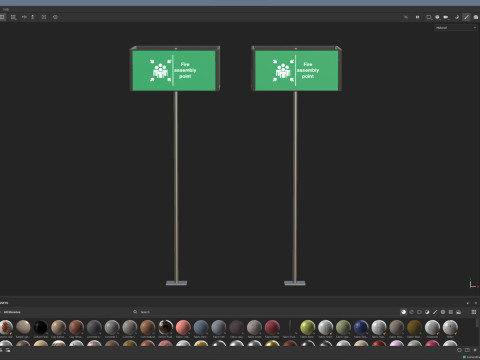The image size is (480, 360).
Task: Select the red-brown clay material sphere
Action: tap(76, 327)
